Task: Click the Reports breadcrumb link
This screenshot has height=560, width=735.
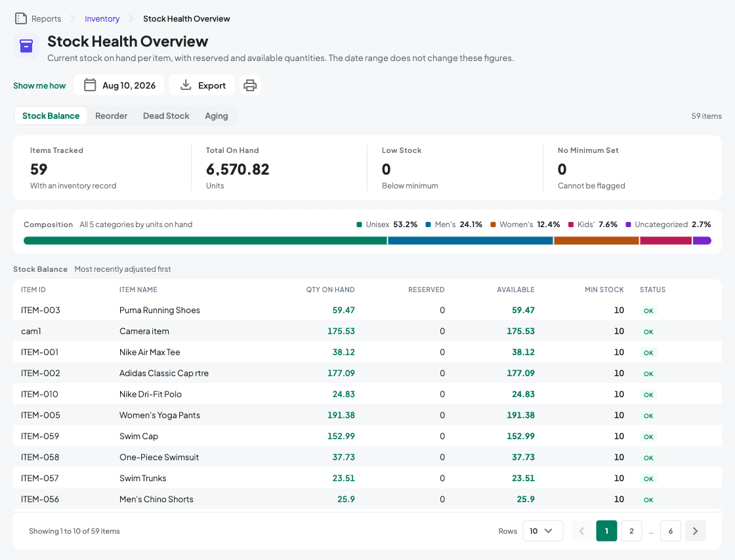Action: 46,19
